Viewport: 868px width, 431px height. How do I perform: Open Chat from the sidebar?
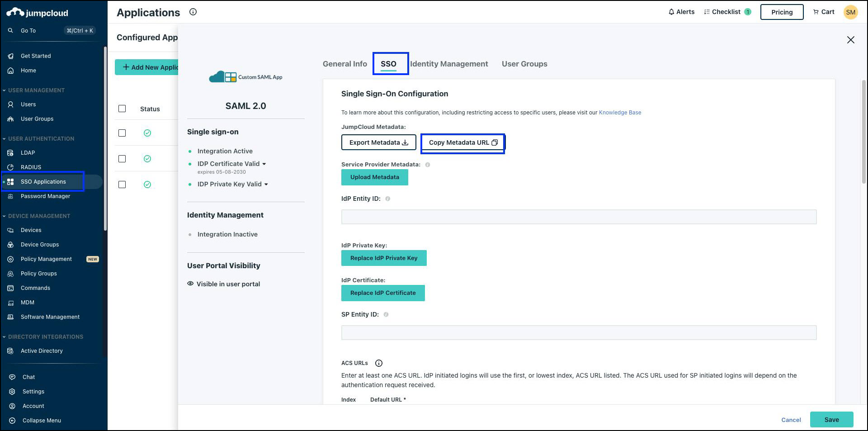[28, 377]
